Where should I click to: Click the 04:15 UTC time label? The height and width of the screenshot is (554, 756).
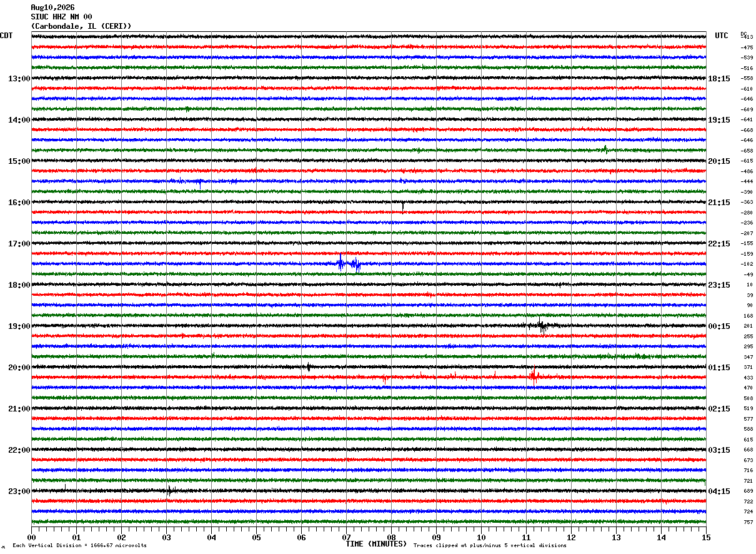719,491
